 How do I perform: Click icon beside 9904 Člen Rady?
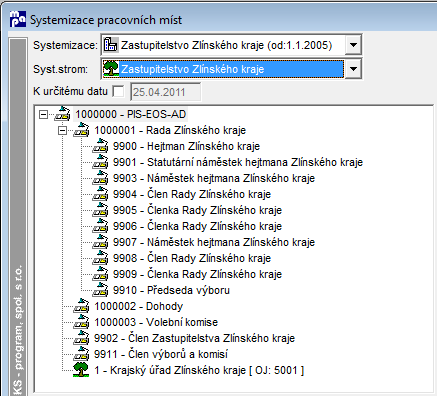tap(100, 194)
